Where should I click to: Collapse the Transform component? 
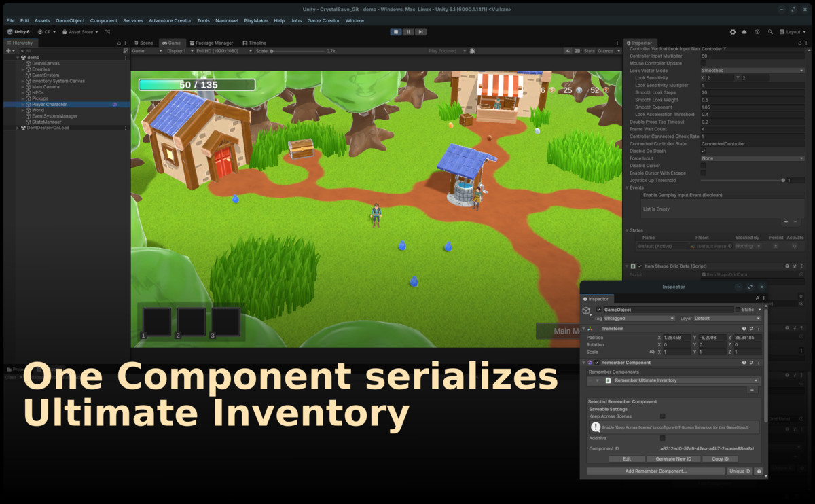tap(583, 329)
